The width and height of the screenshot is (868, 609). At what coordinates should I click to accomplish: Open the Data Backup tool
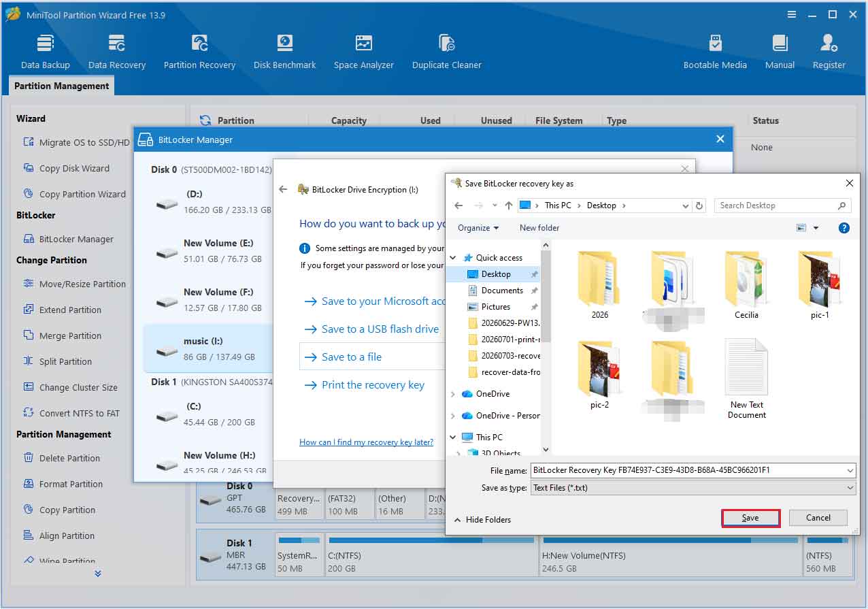[45, 52]
